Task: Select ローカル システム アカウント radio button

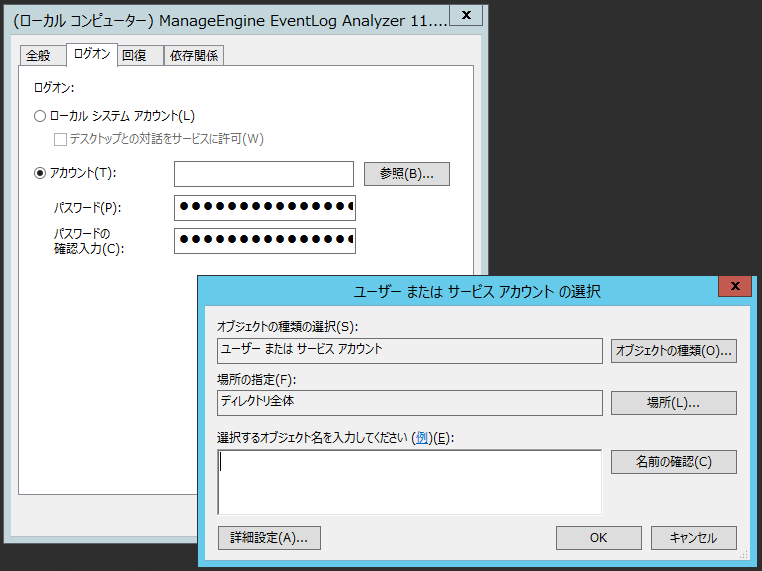Action: [x=40, y=116]
